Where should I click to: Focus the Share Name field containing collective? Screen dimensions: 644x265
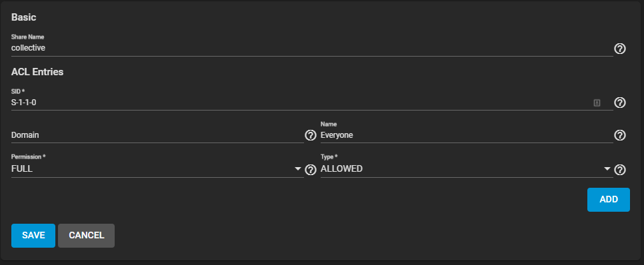312,48
